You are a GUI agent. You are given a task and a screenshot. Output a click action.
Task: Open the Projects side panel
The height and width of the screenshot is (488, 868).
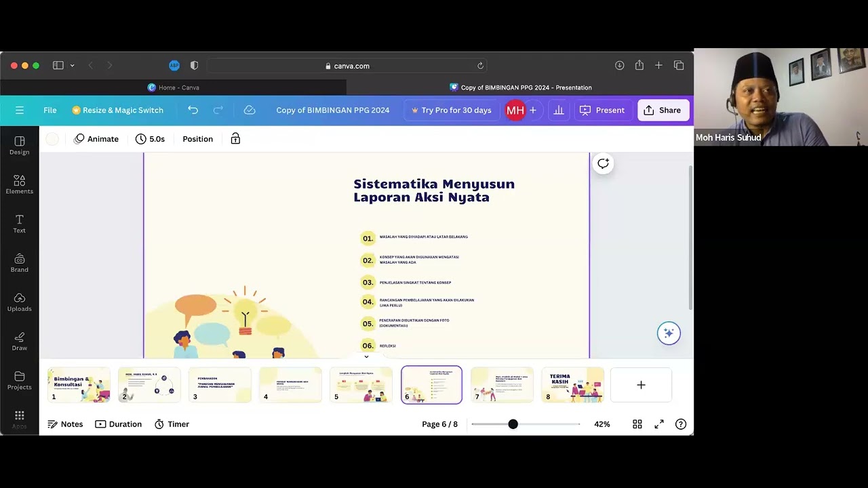(20, 380)
